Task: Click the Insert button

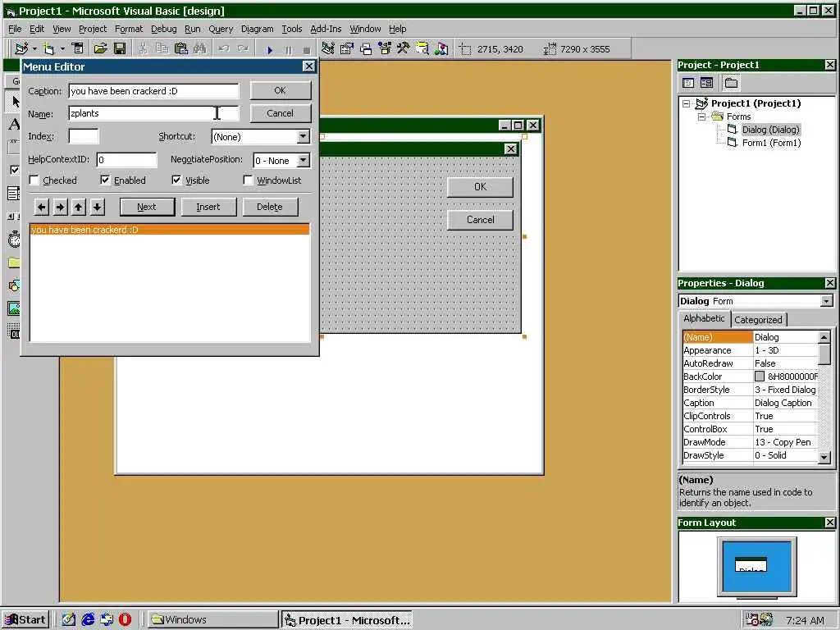Action: (x=208, y=207)
